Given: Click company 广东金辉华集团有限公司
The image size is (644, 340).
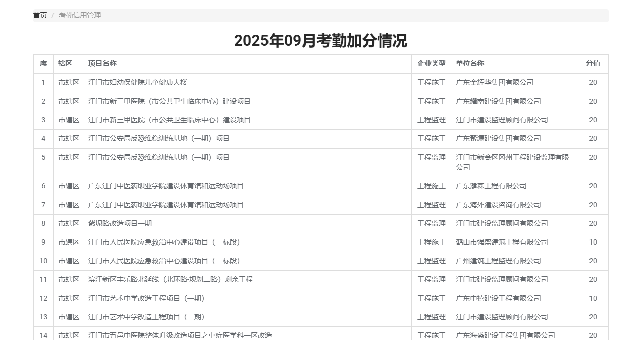Looking at the screenshot, I should (x=495, y=83).
